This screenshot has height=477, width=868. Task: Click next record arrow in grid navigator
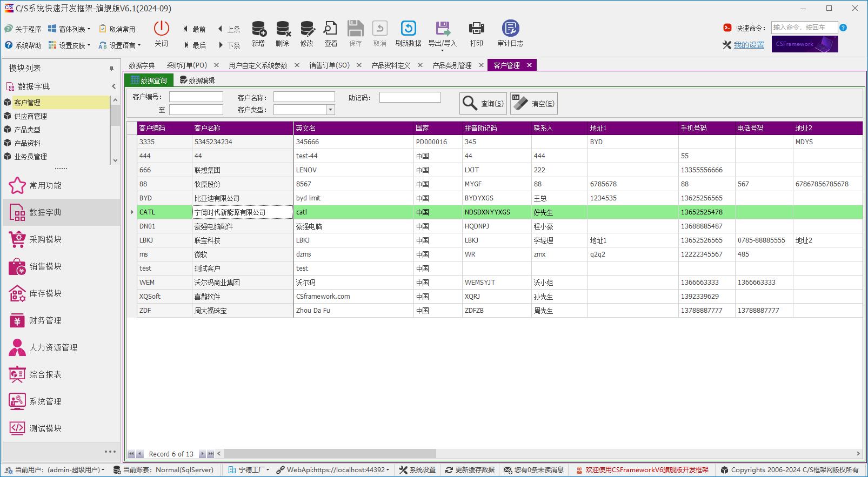tap(202, 454)
